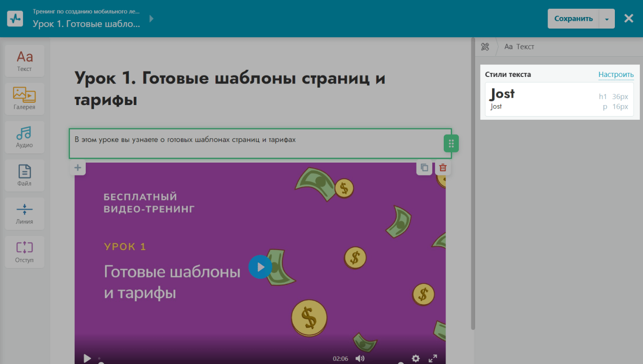
Task: Duplicate the selected block with the copy icon
Action: [x=424, y=168]
